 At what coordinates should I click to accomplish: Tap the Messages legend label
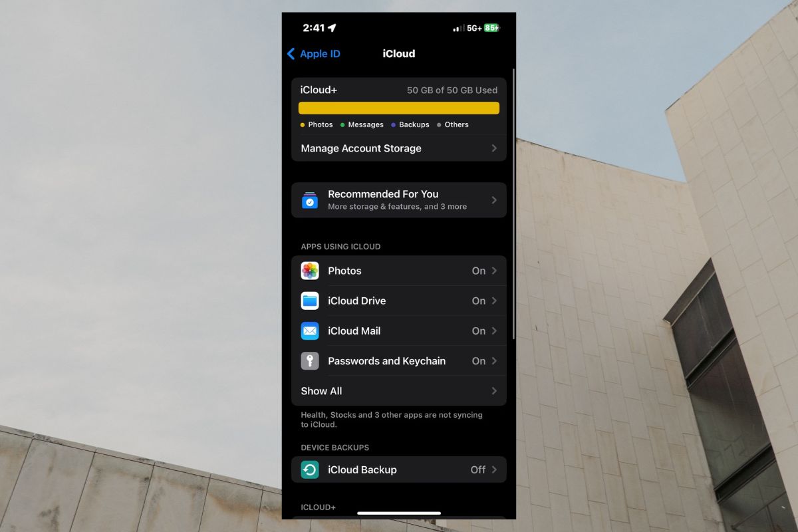click(366, 124)
